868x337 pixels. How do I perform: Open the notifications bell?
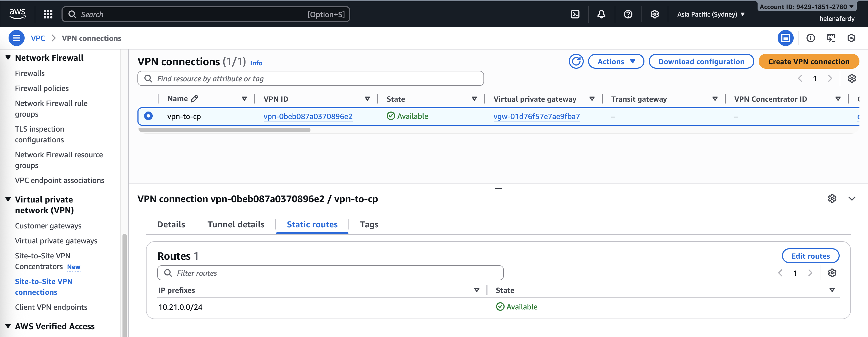tap(601, 14)
